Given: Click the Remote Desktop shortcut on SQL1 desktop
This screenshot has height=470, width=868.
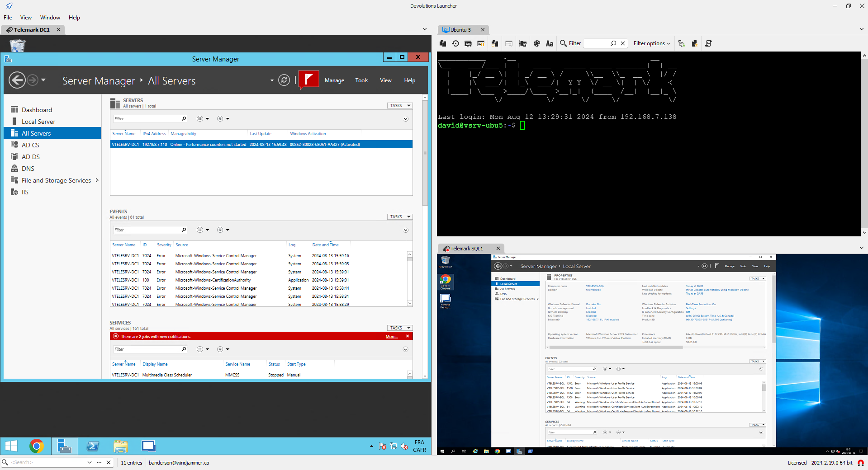Looking at the screenshot, I should pos(446,301).
